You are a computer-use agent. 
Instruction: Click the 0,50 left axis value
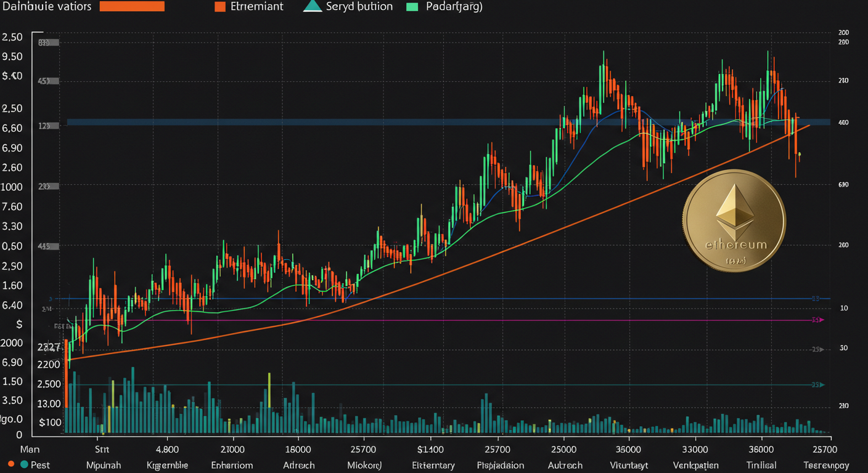click(x=12, y=246)
